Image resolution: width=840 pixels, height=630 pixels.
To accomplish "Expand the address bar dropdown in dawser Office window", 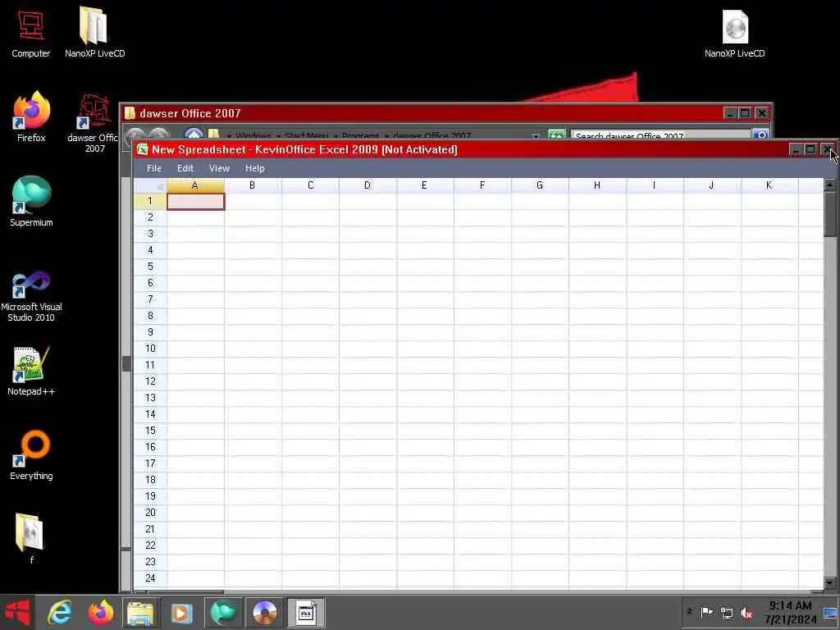I will (x=535, y=135).
